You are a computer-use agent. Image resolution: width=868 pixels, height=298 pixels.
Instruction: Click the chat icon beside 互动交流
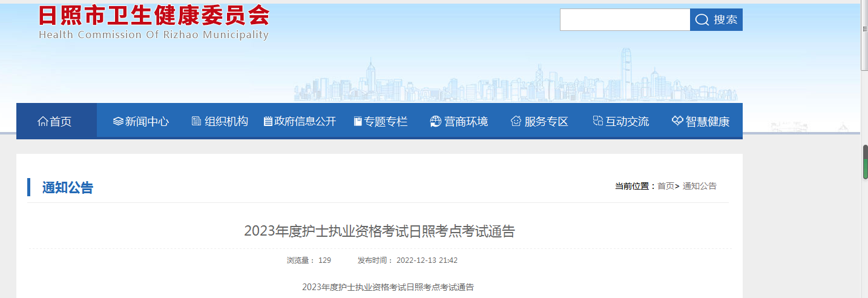[598, 121]
